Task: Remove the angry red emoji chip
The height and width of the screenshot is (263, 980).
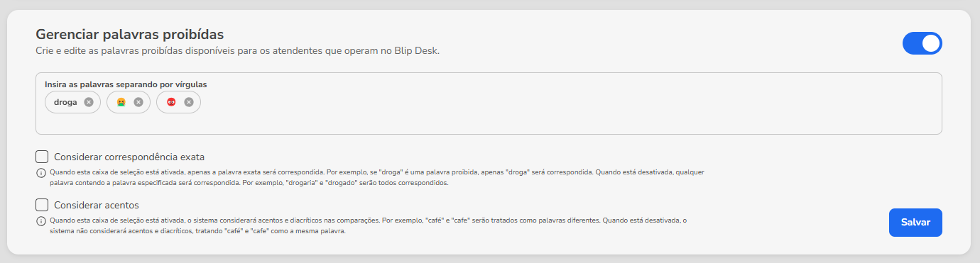Action: pos(189,102)
